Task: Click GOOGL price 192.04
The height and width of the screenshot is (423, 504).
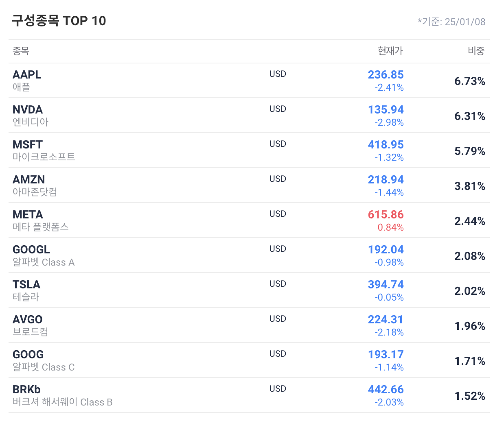Action: tap(386, 249)
